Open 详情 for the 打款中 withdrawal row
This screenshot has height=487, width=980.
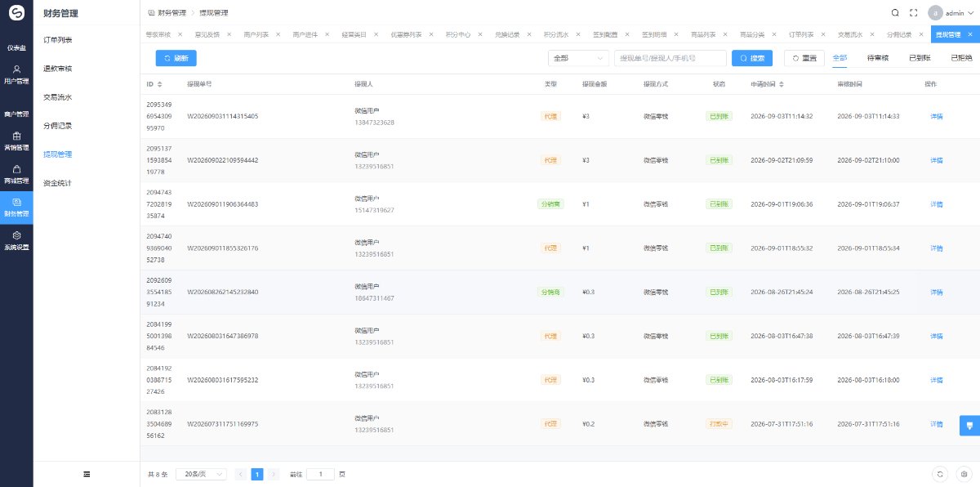(937, 424)
